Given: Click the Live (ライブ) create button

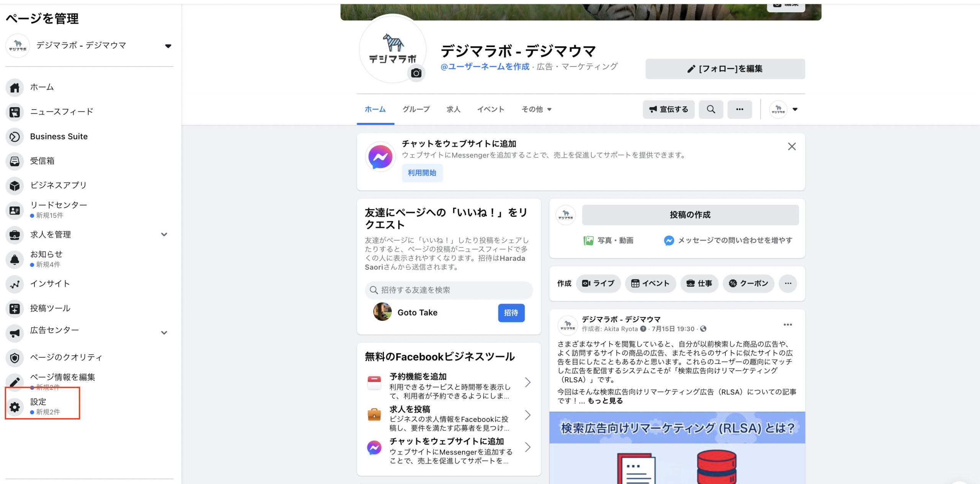Looking at the screenshot, I should pos(598,283).
